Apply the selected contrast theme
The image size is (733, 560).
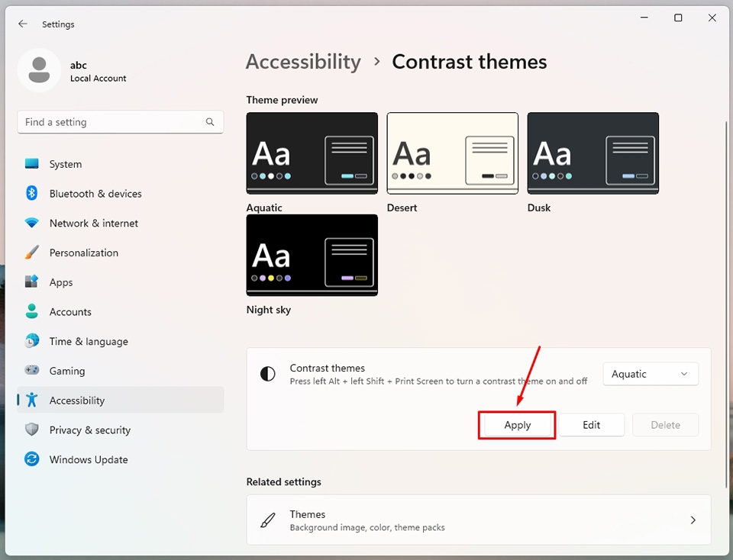point(518,425)
